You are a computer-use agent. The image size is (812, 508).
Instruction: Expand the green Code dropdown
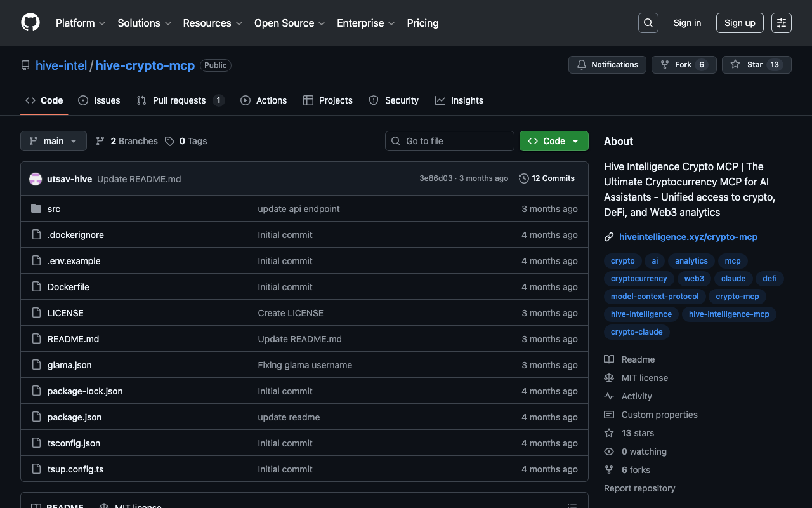(x=553, y=141)
